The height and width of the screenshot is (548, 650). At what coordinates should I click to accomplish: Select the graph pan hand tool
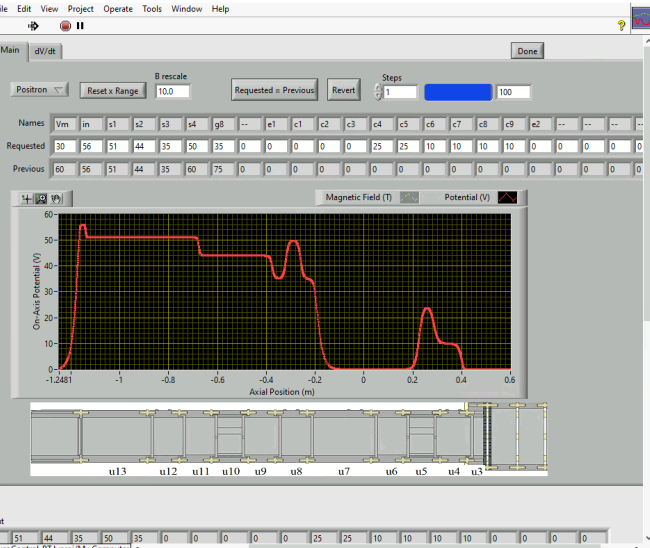[x=57, y=199]
